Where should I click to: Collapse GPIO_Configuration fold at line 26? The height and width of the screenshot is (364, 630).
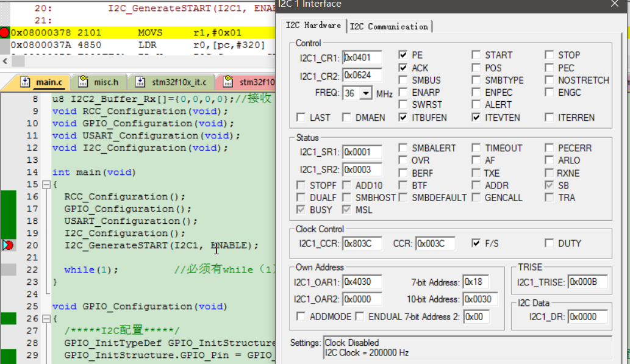pos(46,319)
